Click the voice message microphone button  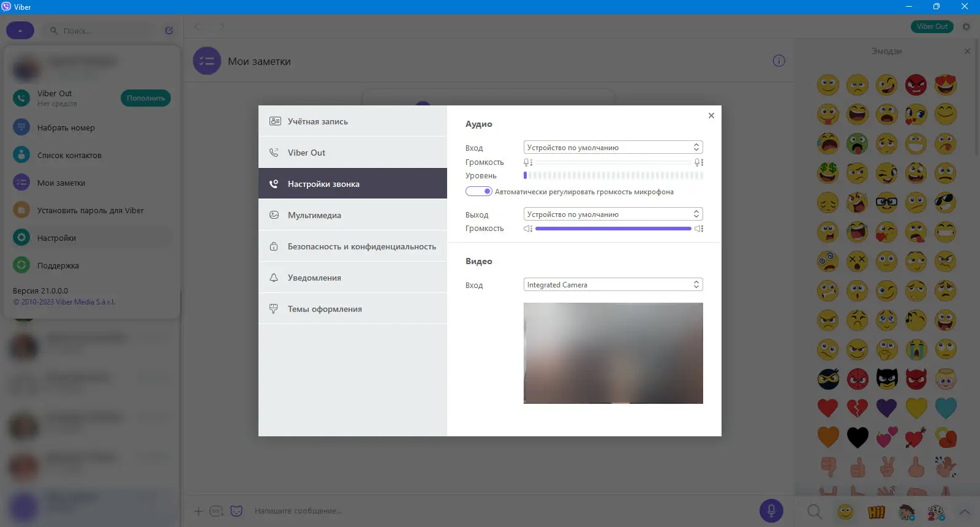[x=771, y=510]
